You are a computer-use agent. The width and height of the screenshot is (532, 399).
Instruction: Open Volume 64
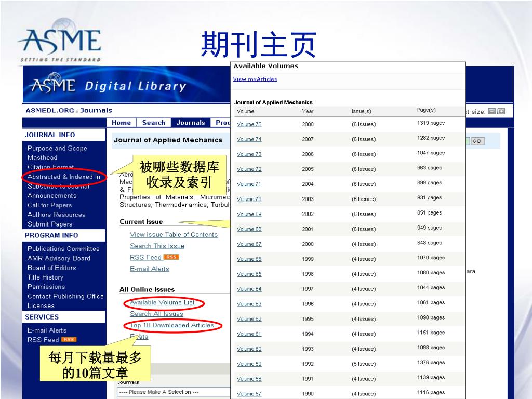249,289
